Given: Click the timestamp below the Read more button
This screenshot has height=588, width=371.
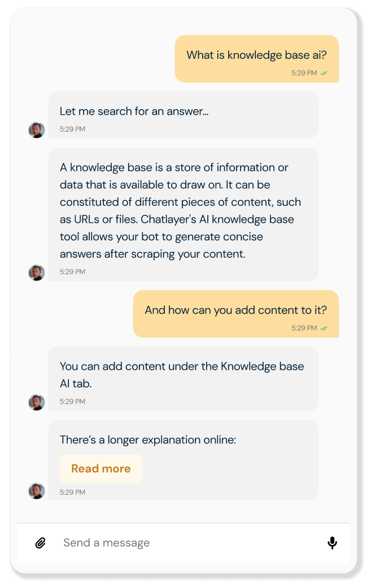Looking at the screenshot, I should pyautogui.click(x=72, y=492).
